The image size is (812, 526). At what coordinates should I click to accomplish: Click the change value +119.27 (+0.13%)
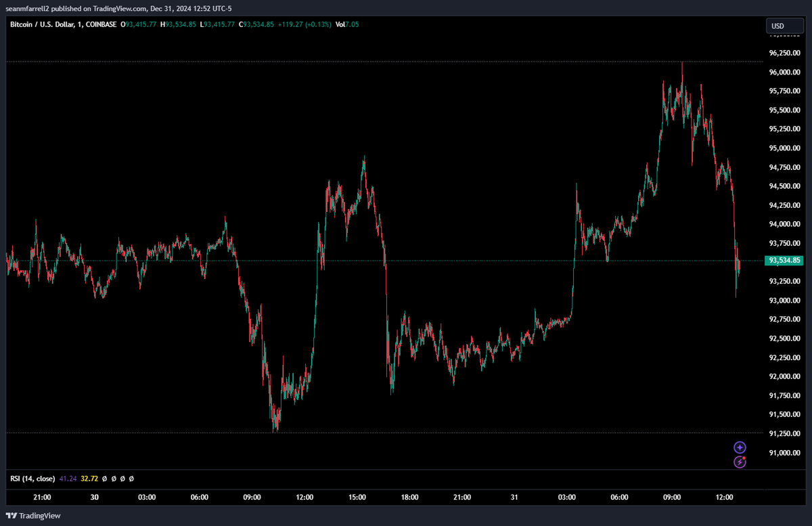(305, 24)
